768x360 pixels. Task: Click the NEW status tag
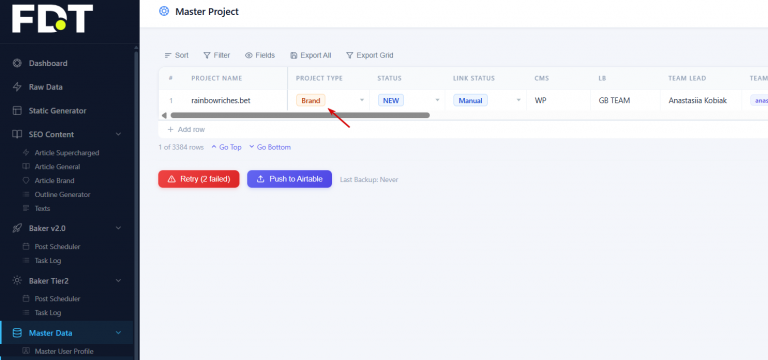pyautogui.click(x=391, y=100)
